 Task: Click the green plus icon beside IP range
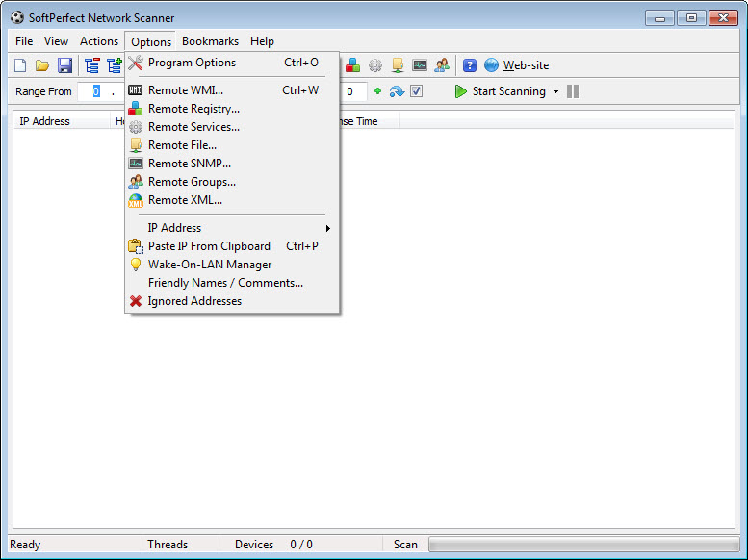[377, 91]
